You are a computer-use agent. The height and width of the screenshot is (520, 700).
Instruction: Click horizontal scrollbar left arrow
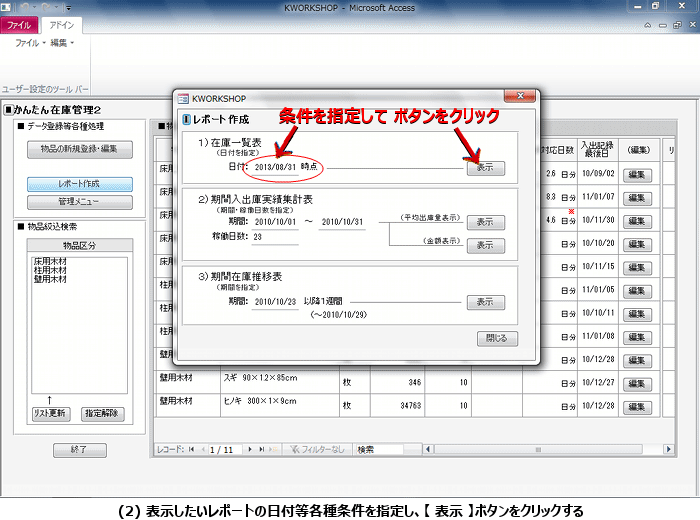[x=428, y=449]
